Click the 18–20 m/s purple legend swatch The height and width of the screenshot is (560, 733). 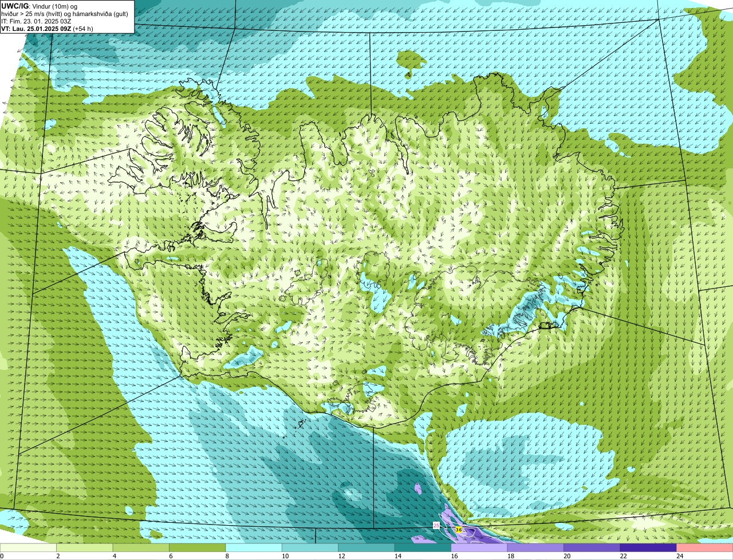[535, 548]
